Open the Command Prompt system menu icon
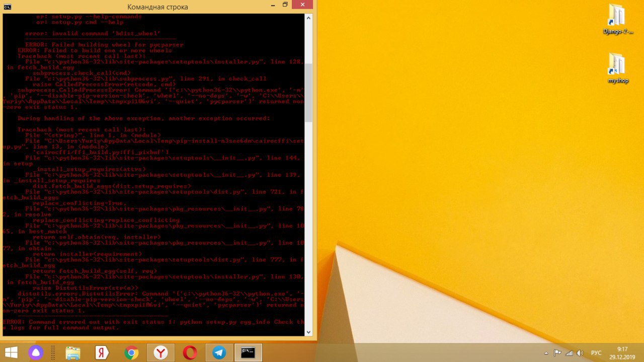This screenshot has width=644, height=362. click(x=7, y=7)
